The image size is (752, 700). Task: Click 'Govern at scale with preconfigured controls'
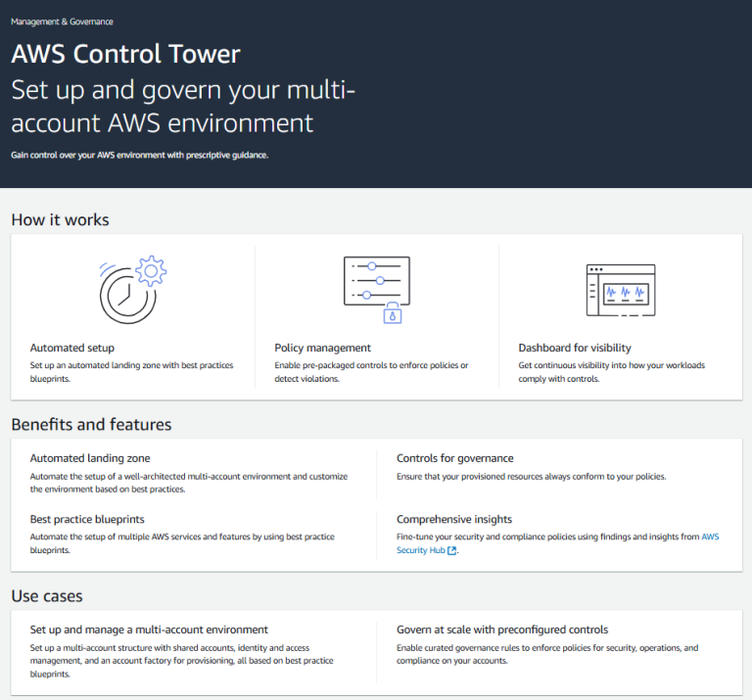502,630
